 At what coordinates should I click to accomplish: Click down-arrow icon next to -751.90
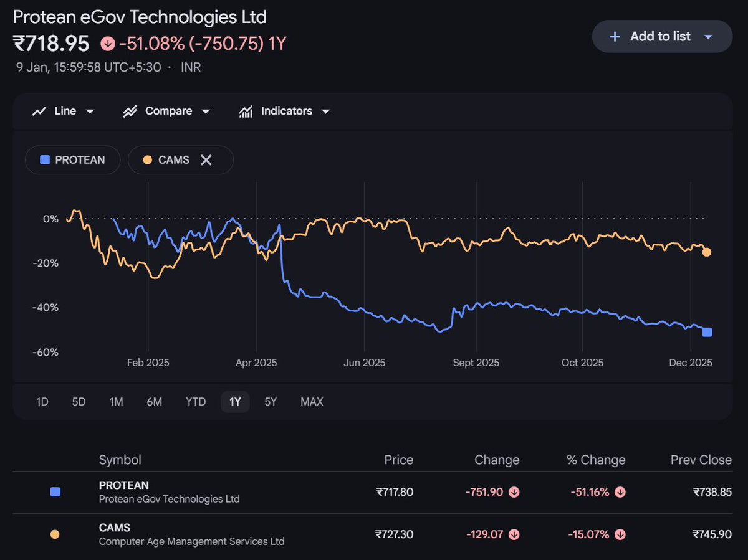(x=514, y=492)
